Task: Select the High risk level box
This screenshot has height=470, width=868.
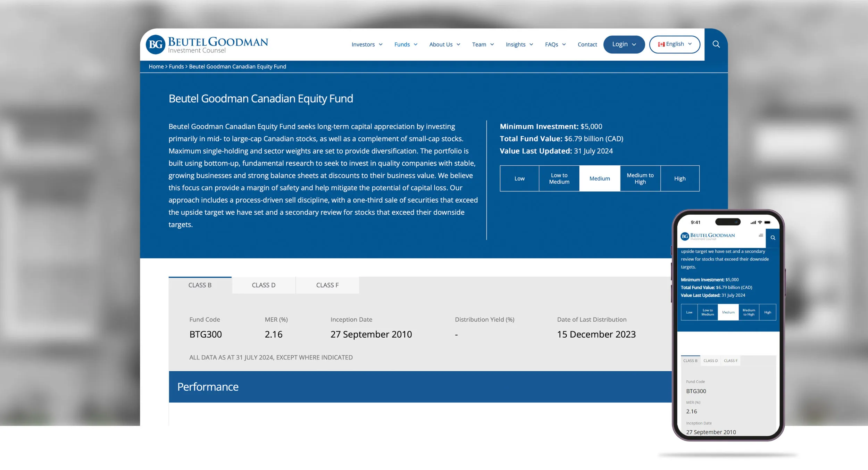Action: pos(679,179)
